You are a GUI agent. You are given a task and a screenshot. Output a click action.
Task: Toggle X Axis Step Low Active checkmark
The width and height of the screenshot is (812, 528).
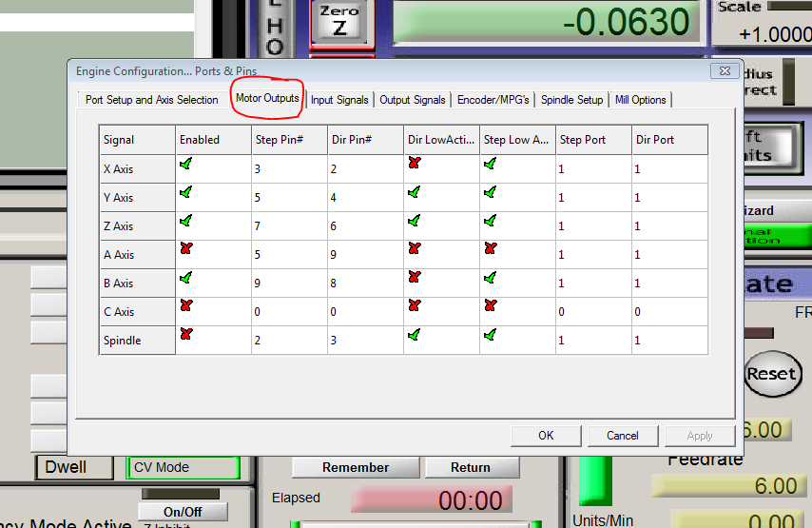(490, 165)
